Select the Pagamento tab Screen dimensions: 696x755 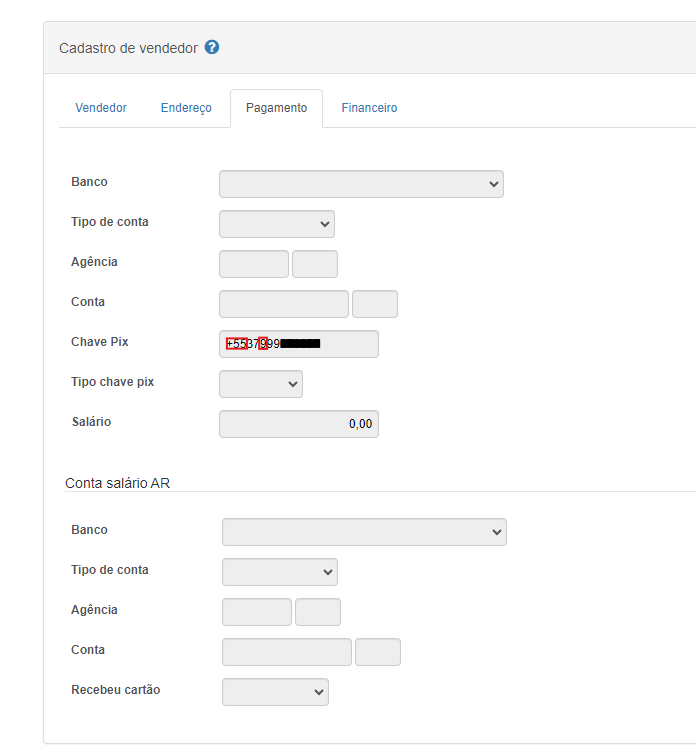[276, 108]
